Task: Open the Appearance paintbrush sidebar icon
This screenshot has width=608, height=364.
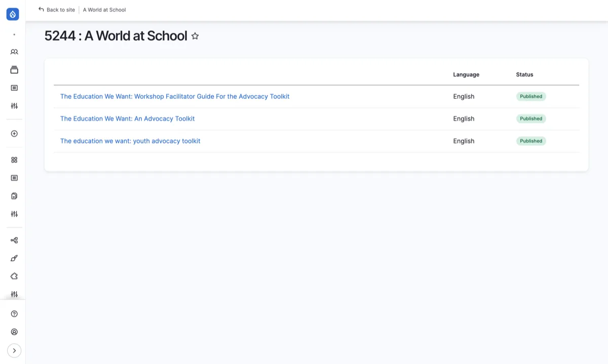Action: (x=14, y=258)
